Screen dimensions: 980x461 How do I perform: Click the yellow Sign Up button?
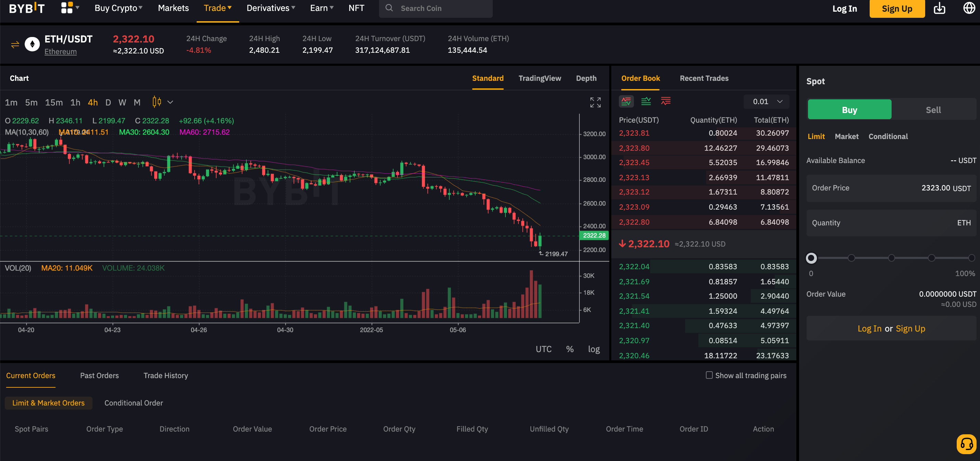click(897, 8)
